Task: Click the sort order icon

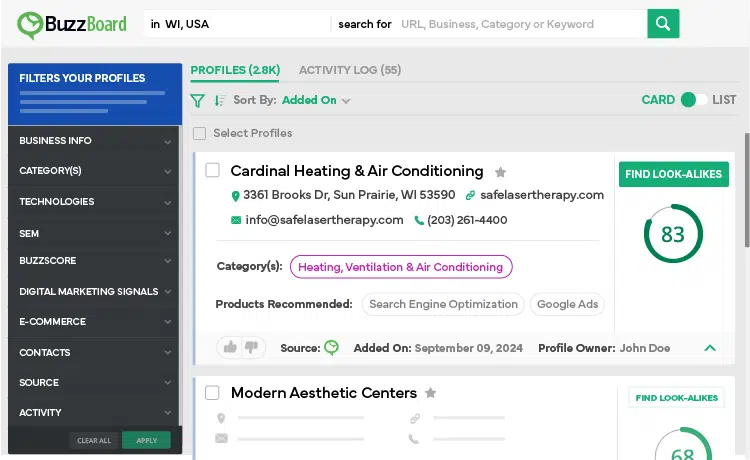Action: pyautogui.click(x=220, y=100)
